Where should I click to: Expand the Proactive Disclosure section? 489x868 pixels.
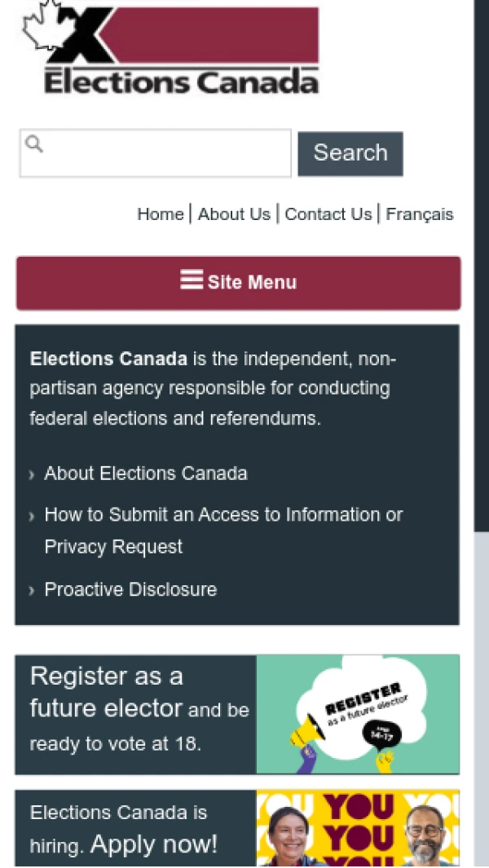(x=130, y=589)
